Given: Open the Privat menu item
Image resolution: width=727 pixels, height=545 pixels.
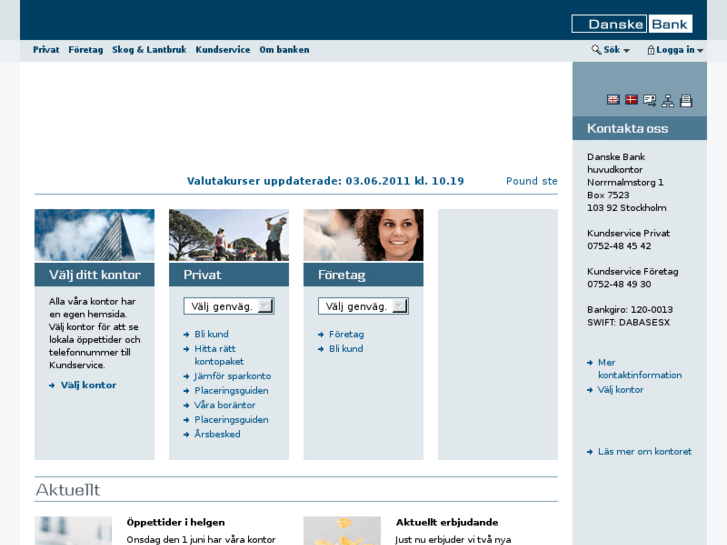Looking at the screenshot, I should coord(46,50).
